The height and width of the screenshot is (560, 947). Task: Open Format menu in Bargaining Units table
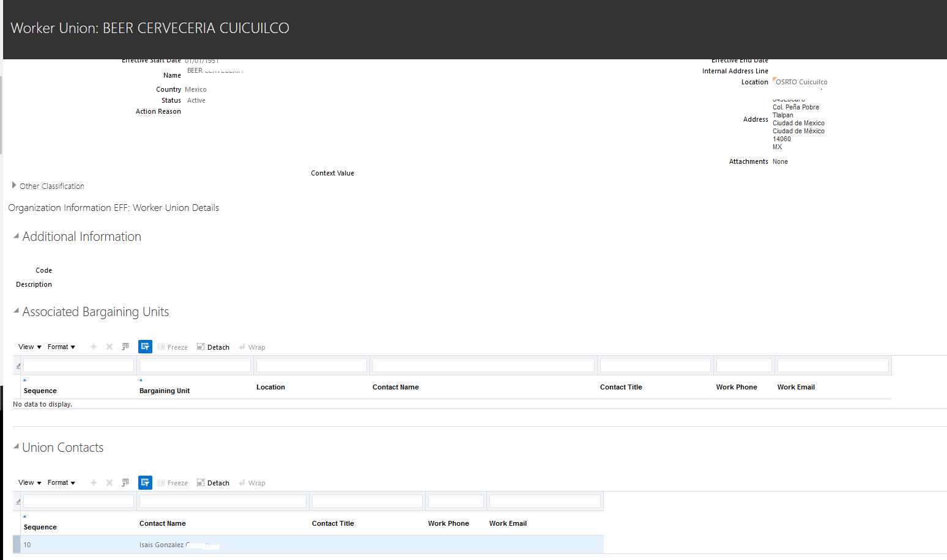pyautogui.click(x=61, y=347)
